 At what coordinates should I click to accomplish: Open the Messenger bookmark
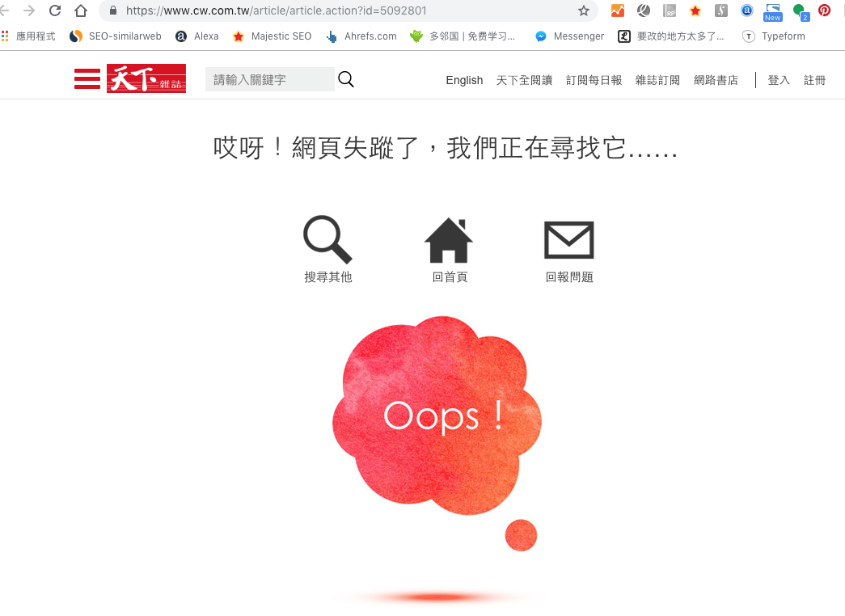[x=569, y=36]
